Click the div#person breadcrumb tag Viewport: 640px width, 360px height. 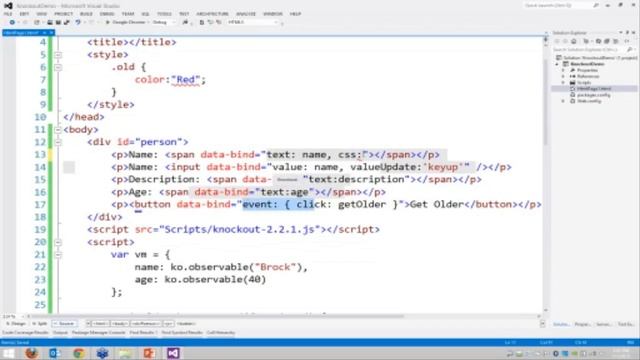[x=146, y=324]
